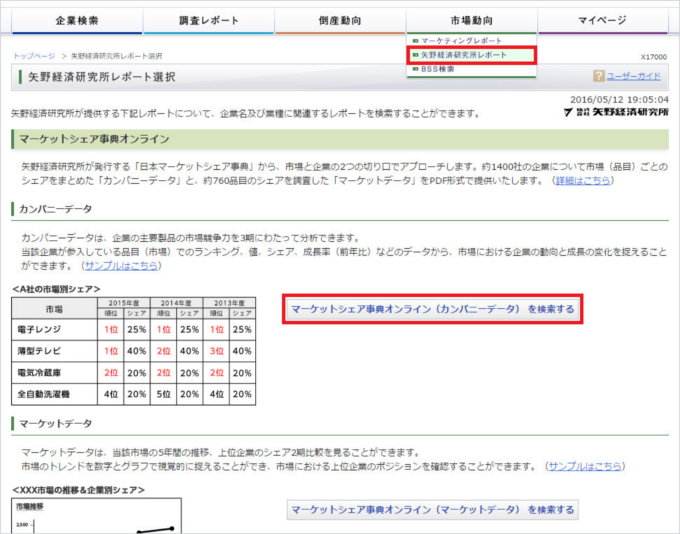Click the 2014年度 column header
The width and height of the screenshot is (680, 534).
click(x=176, y=303)
